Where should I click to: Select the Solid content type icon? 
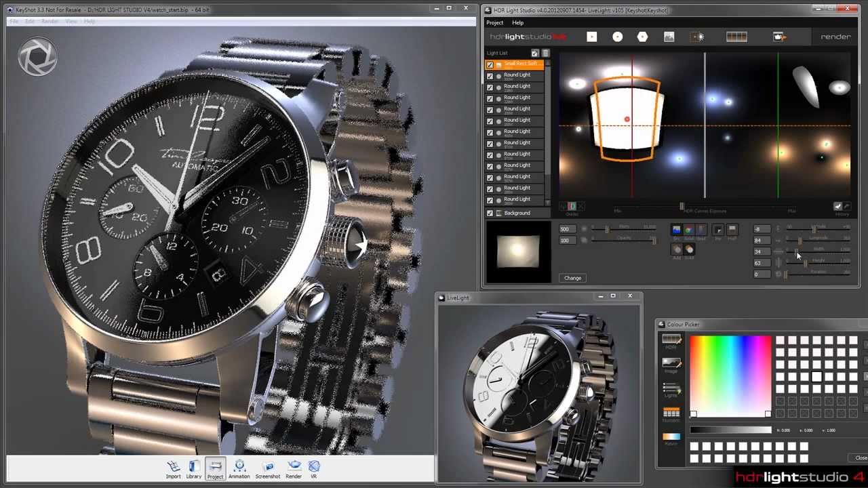point(688,230)
